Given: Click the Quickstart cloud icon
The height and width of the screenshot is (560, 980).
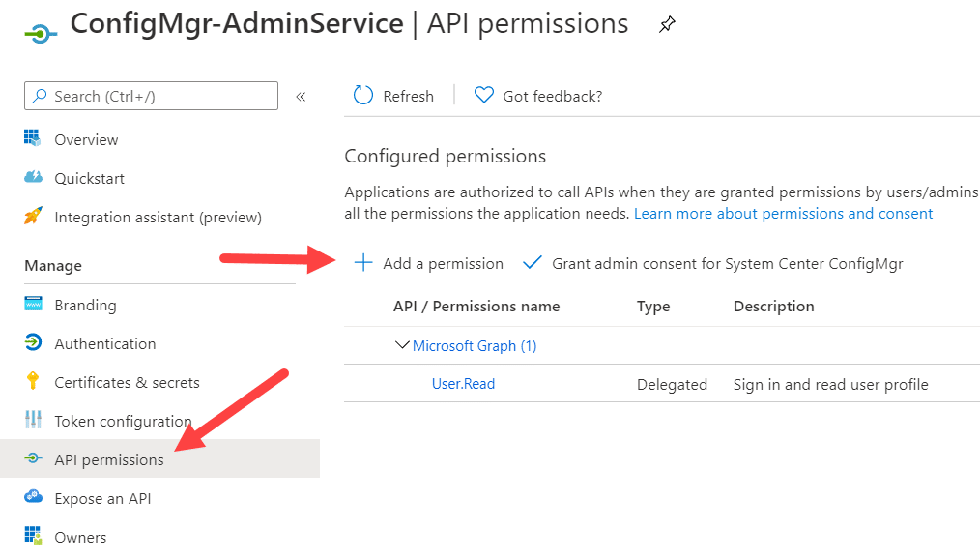Looking at the screenshot, I should [33, 177].
